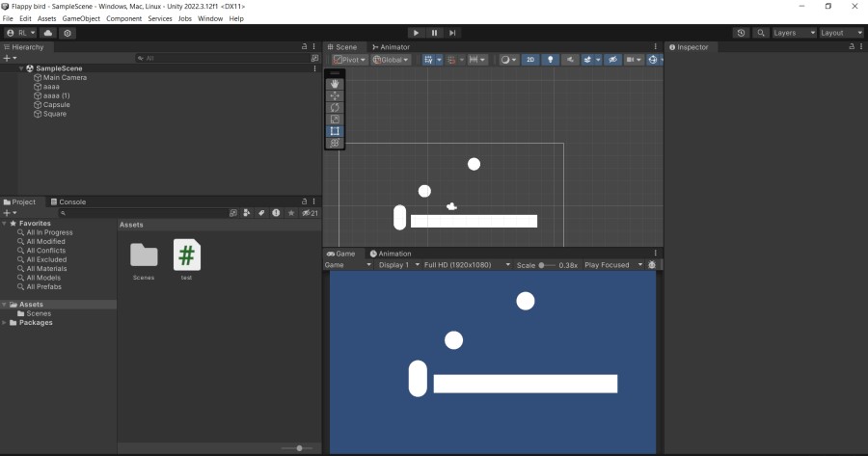Toggle scene lighting bulb
Viewport: 868px width, 456px height.
[x=551, y=60]
